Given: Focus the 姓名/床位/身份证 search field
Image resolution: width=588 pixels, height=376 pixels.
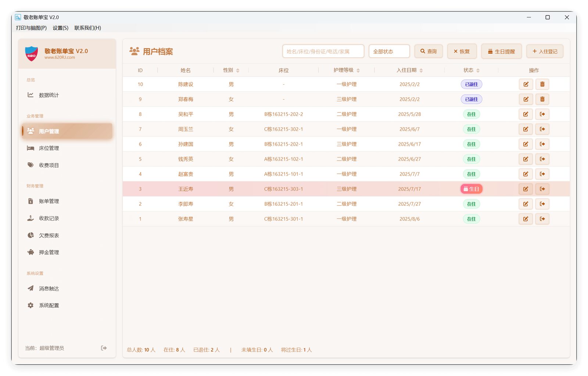Looking at the screenshot, I should pos(323,52).
